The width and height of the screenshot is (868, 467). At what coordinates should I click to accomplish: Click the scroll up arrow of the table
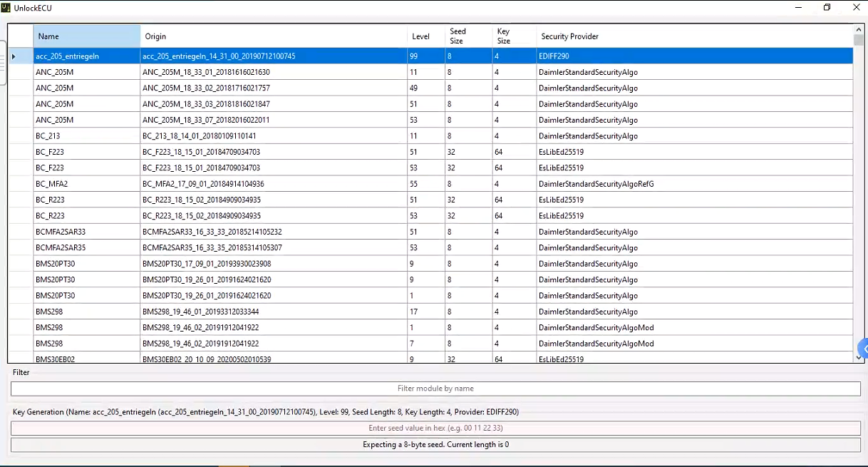(x=858, y=30)
